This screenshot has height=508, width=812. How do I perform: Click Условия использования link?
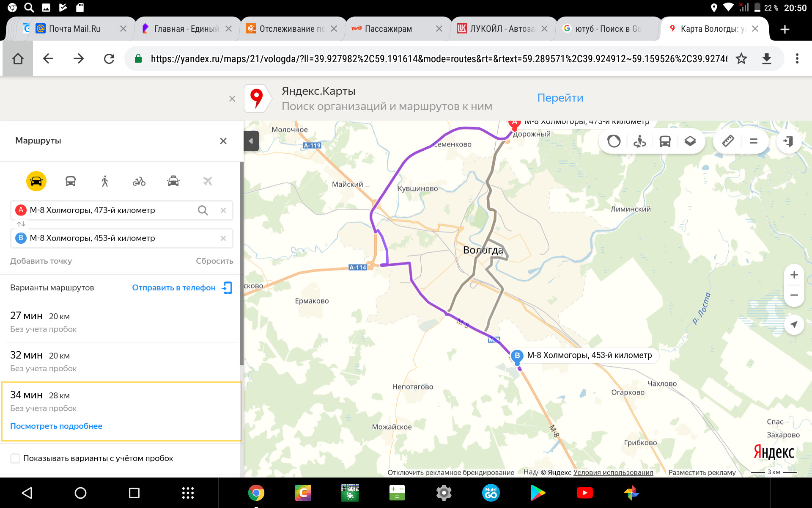pos(613,472)
